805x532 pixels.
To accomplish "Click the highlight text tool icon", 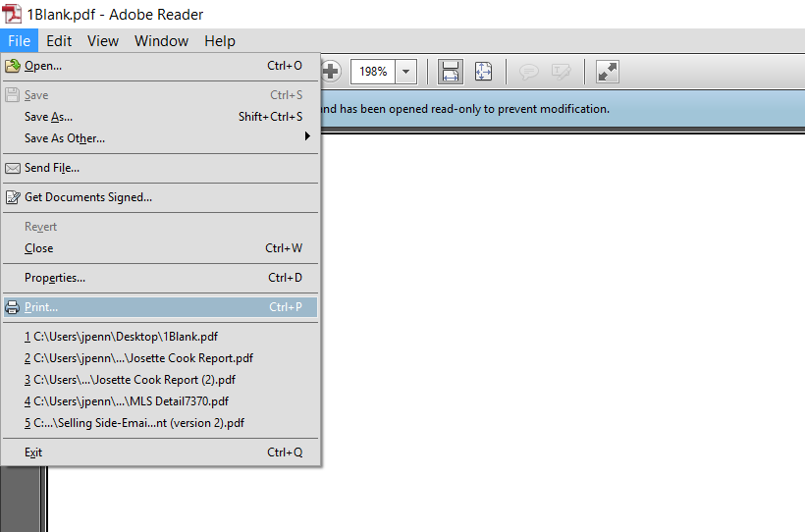I will coord(561,72).
